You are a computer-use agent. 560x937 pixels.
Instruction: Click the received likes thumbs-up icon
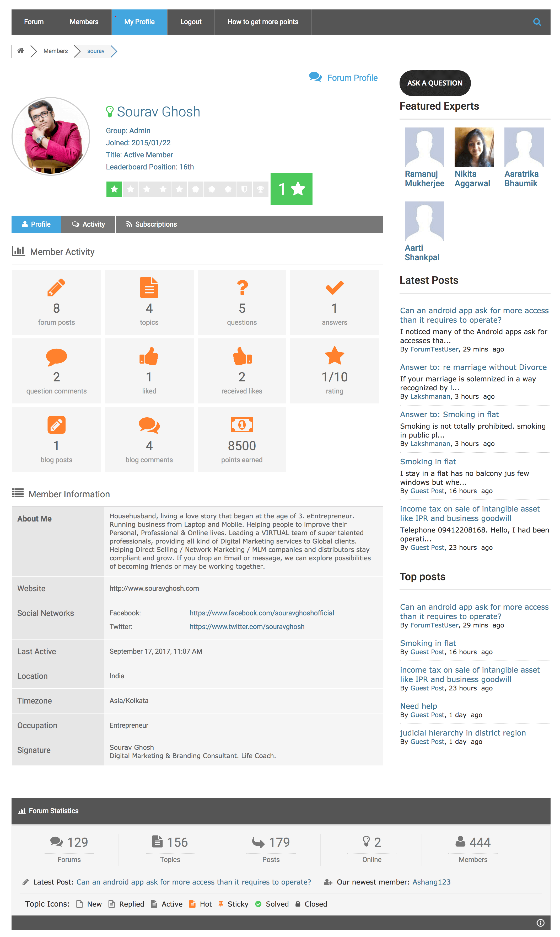point(241,356)
